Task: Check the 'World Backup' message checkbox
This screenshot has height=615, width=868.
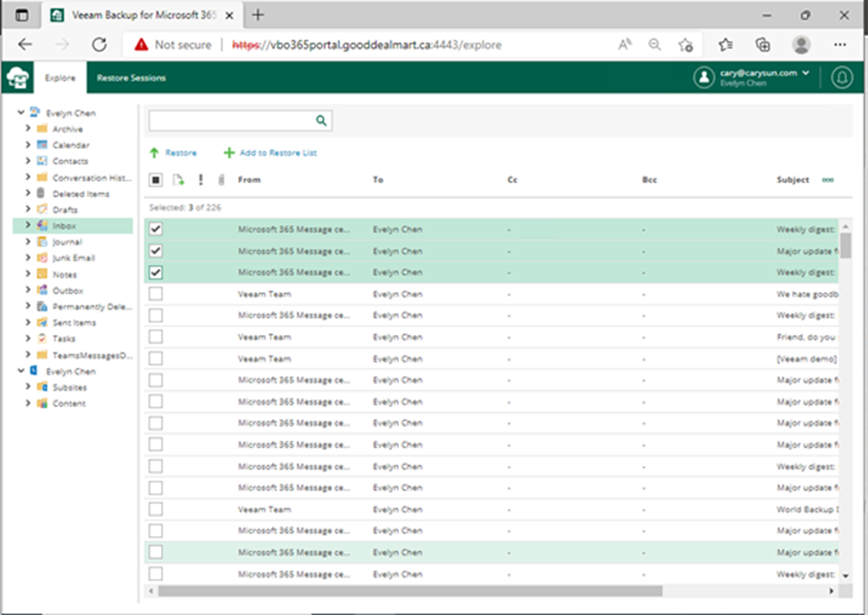Action: (155, 509)
